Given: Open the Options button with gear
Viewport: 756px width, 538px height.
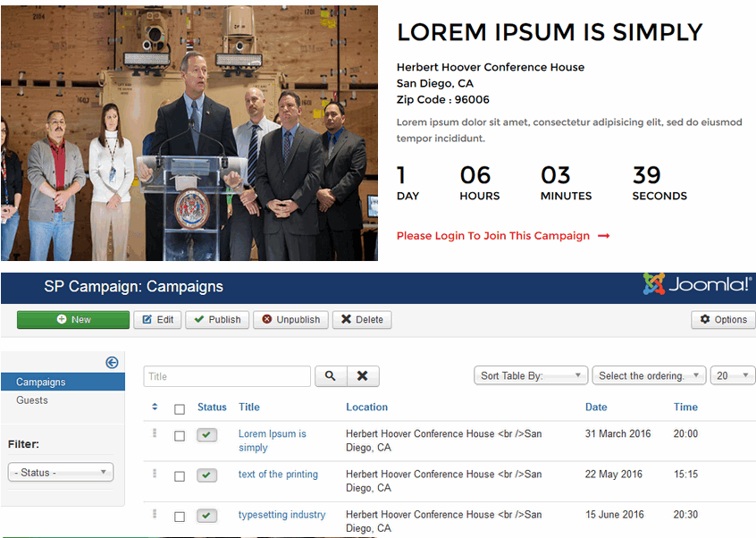Looking at the screenshot, I should (x=723, y=319).
